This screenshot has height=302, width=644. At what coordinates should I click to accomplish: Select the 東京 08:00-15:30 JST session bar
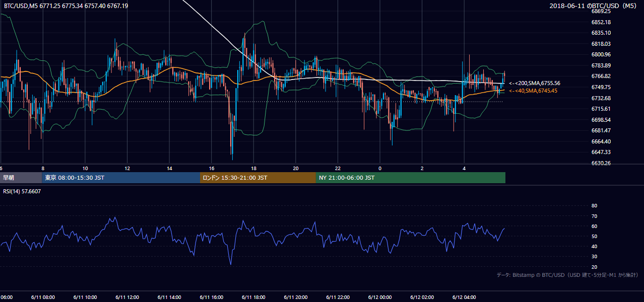tap(121, 178)
